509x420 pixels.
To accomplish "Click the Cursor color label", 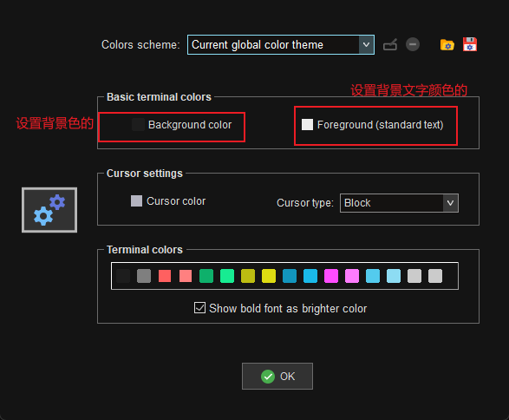I will pos(176,201).
